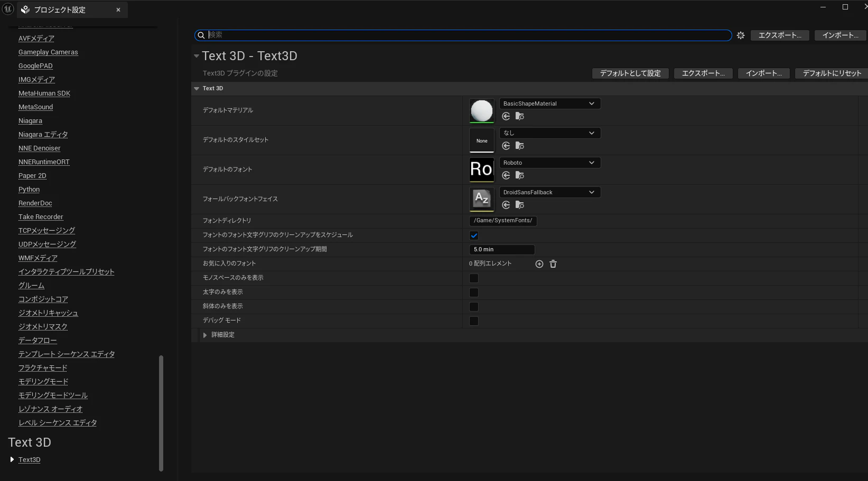
Task: Click the Unreal Engine logo icon
Action: (x=8, y=9)
